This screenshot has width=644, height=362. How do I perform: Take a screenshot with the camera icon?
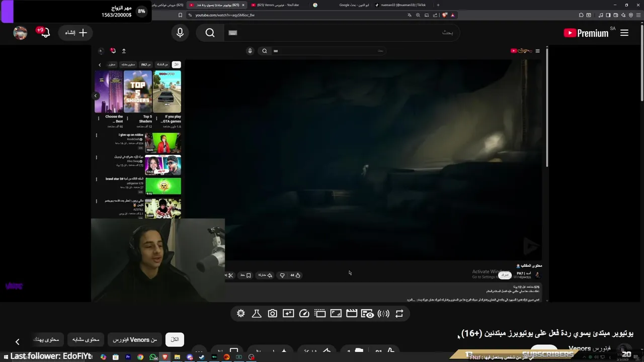point(272,314)
